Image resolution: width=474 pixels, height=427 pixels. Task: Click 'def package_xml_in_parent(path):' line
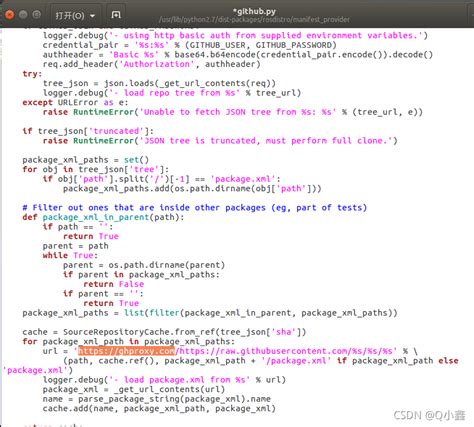click(x=103, y=217)
